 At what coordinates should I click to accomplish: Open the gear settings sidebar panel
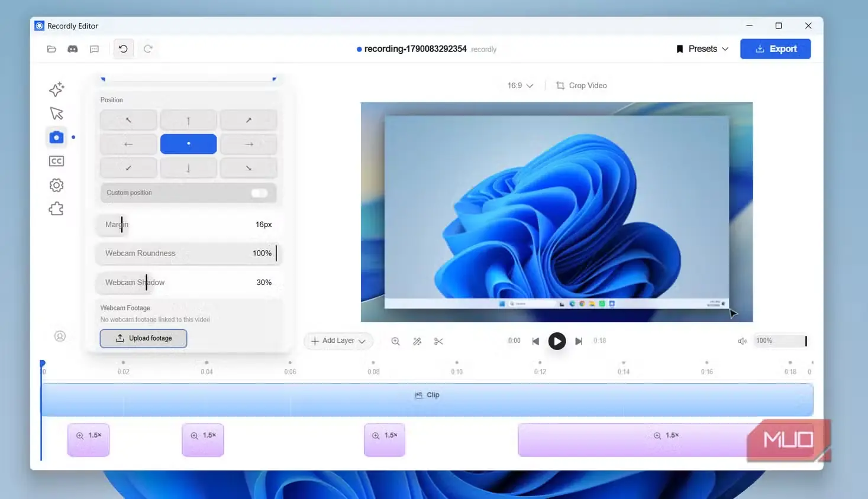pos(56,185)
